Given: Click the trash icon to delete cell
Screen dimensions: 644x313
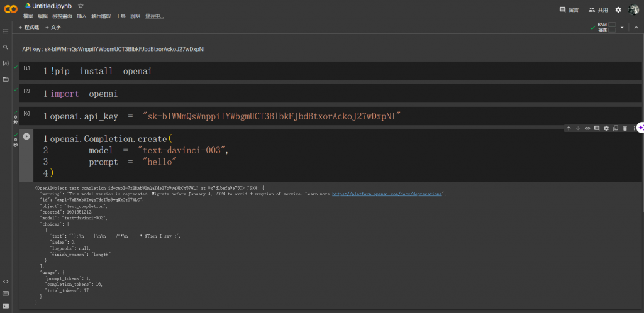Looking at the screenshot, I should tap(625, 128).
